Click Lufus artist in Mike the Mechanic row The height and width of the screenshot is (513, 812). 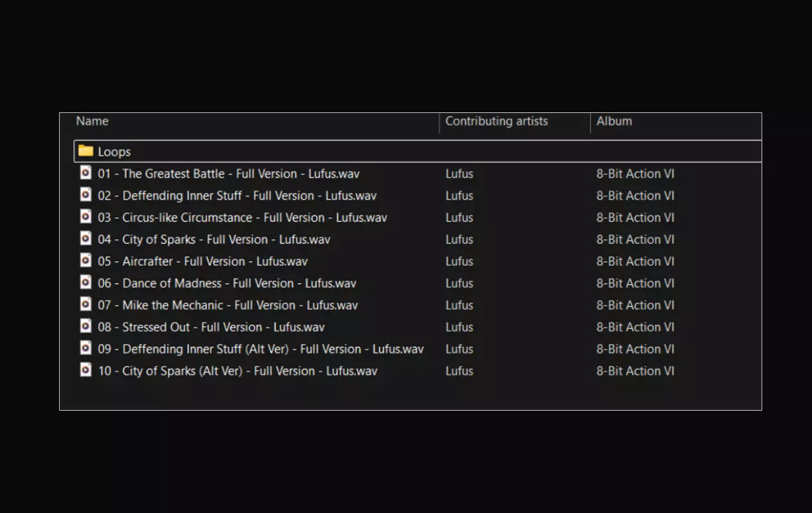point(459,305)
